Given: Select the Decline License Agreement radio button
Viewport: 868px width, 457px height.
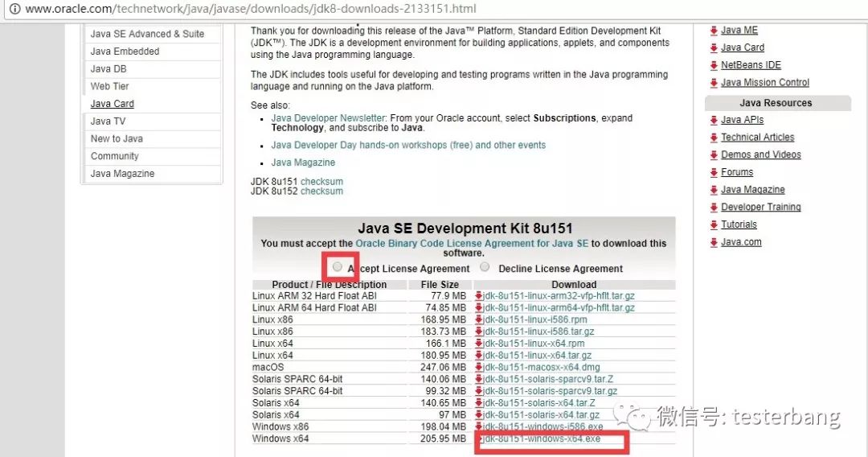Looking at the screenshot, I should (x=485, y=267).
